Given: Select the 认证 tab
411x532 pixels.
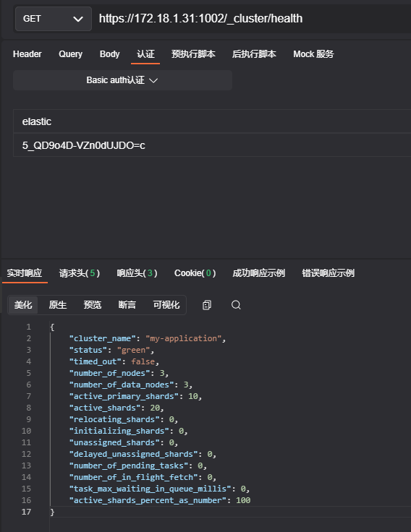Looking at the screenshot, I should point(145,54).
